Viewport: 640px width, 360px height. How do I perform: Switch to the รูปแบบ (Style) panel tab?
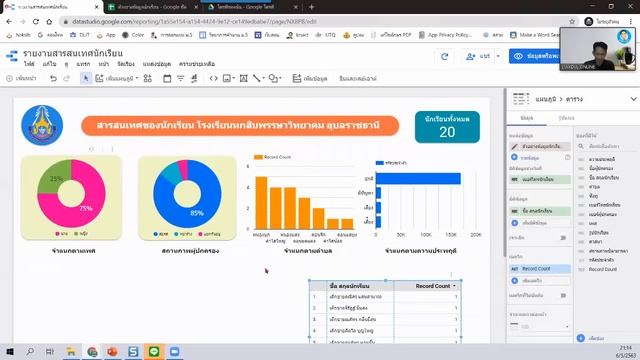coord(567,118)
